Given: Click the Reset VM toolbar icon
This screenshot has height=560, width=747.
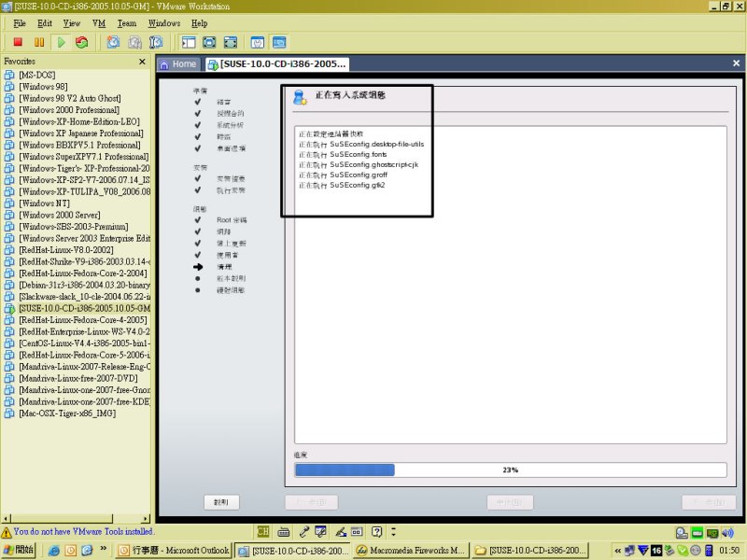Looking at the screenshot, I should pyautogui.click(x=82, y=42).
